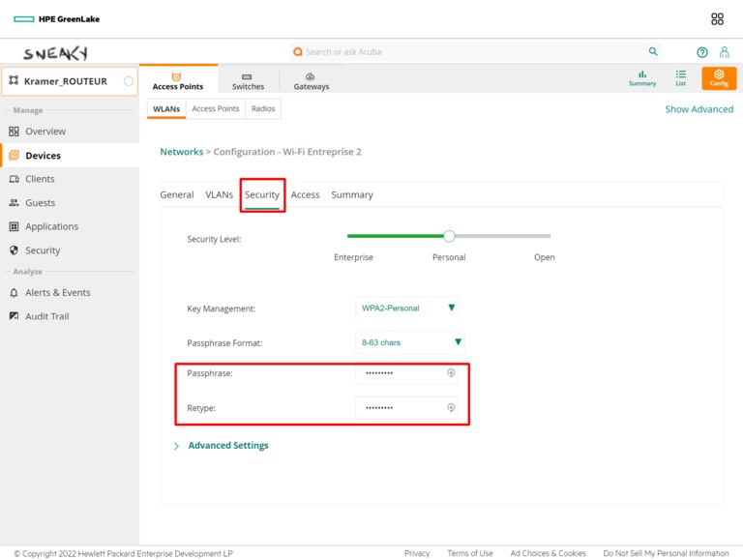Open the Key Management WPA2-Personal dropdown
The height and width of the screenshot is (560, 743).
coord(407,309)
